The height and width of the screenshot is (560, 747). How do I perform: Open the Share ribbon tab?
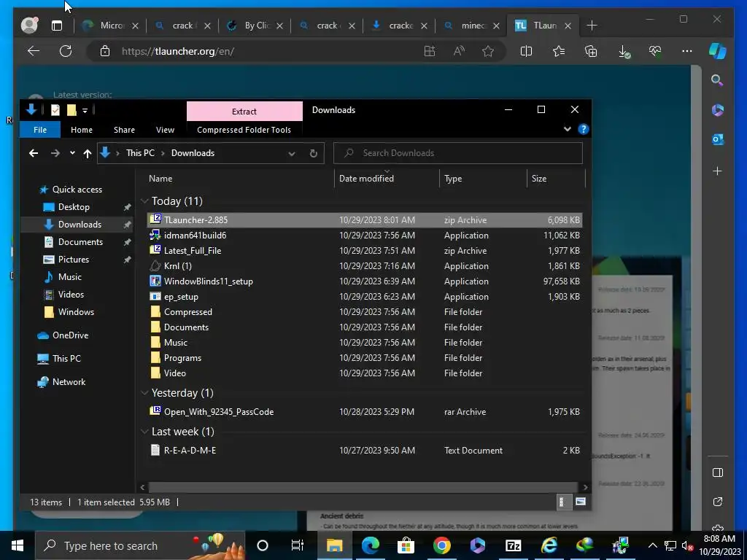point(124,130)
